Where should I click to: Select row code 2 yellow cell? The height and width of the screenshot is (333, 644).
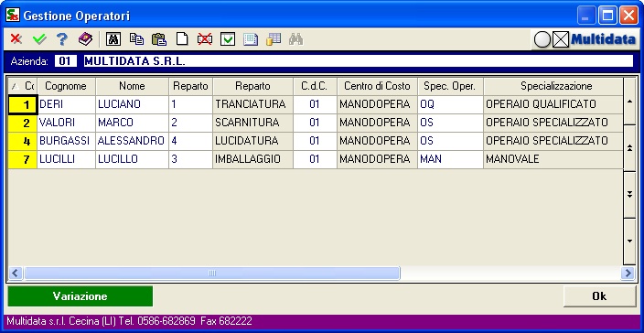(23, 123)
